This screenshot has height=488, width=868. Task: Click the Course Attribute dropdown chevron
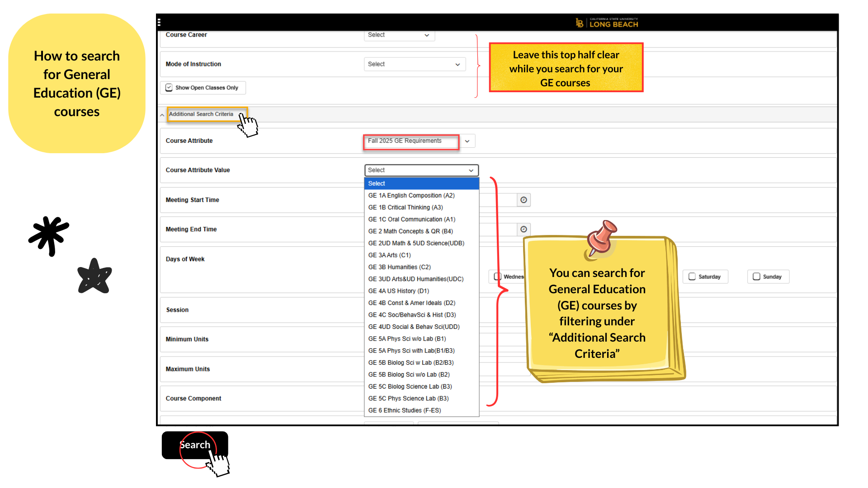click(467, 141)
